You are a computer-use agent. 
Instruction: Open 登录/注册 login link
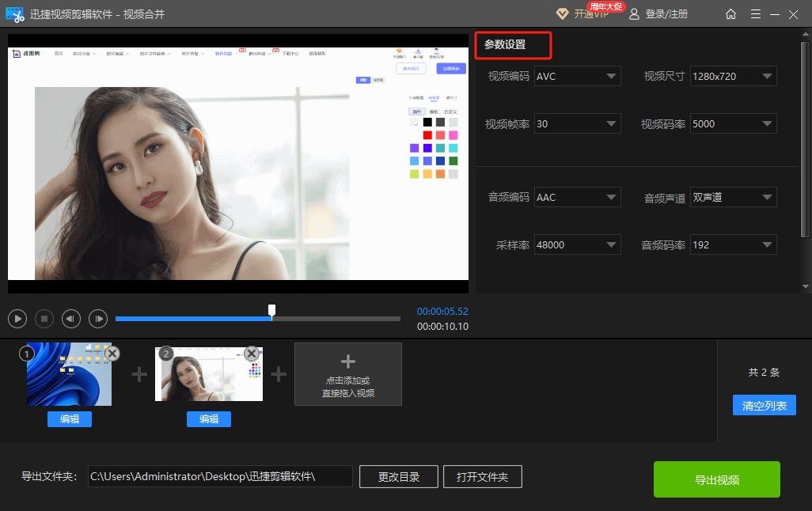pos(658,14)
